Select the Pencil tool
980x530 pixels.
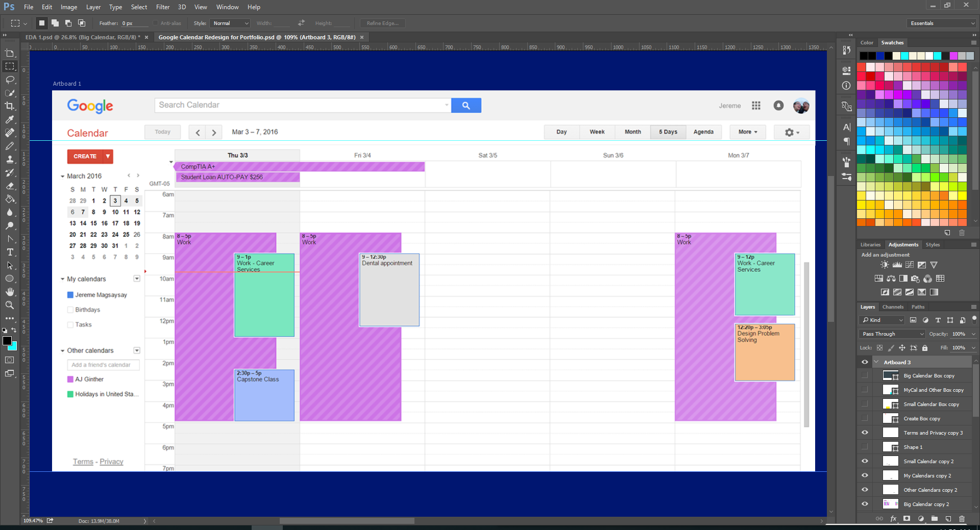point(10,146)
